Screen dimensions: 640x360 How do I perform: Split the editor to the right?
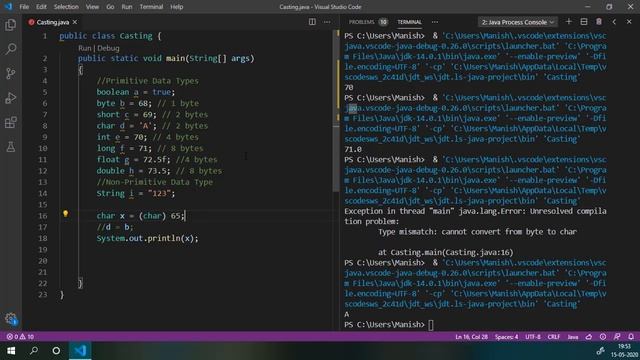[x=312, y=22]
